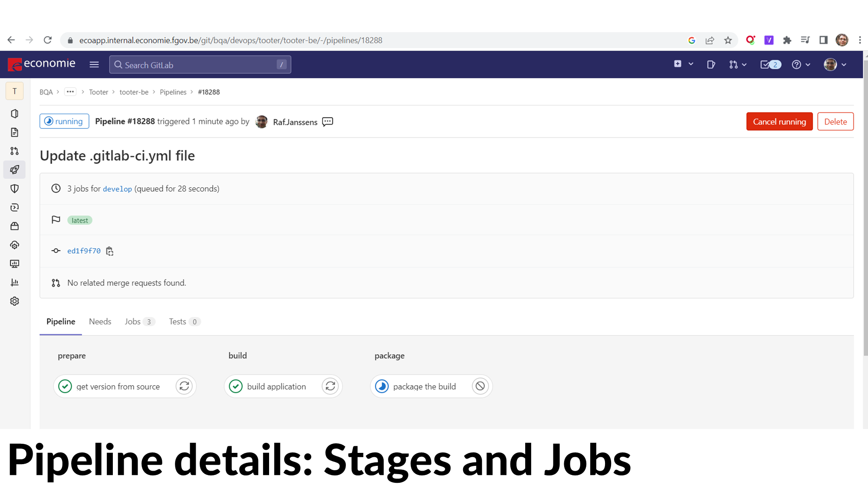Focus the Search GitLab field
Screen dimensions: 868x488
[200, 65]
